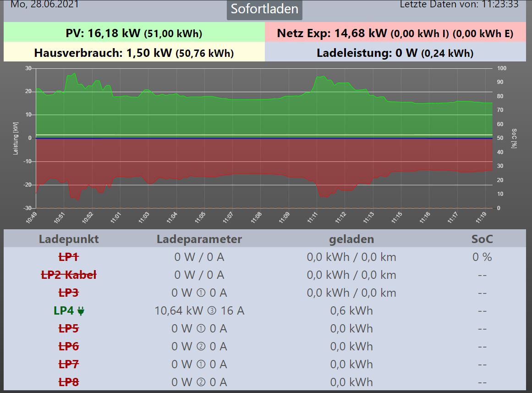Enable charge point LP8

tap(68, 382)
